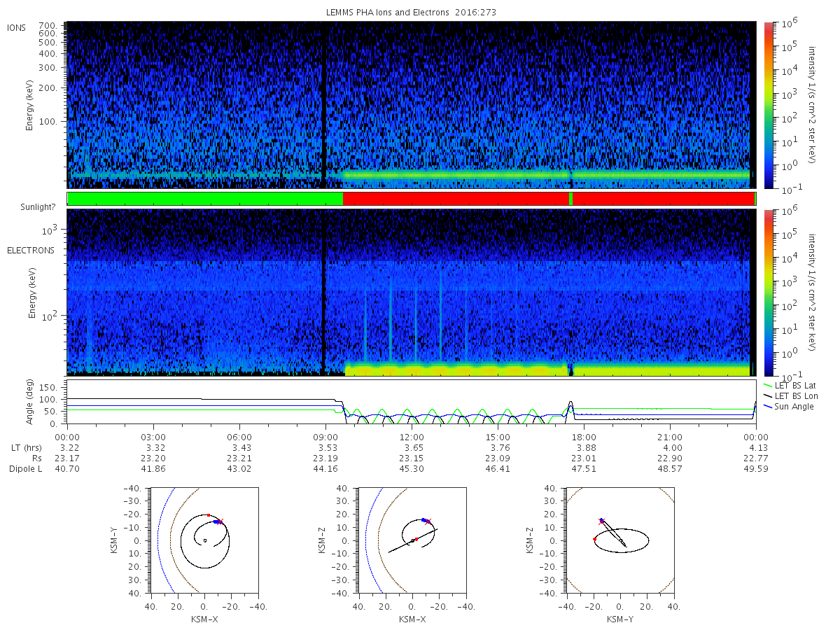Open the middle KSM-X versus KSM-Z orbit plot
840x630 pixels.
412,540
